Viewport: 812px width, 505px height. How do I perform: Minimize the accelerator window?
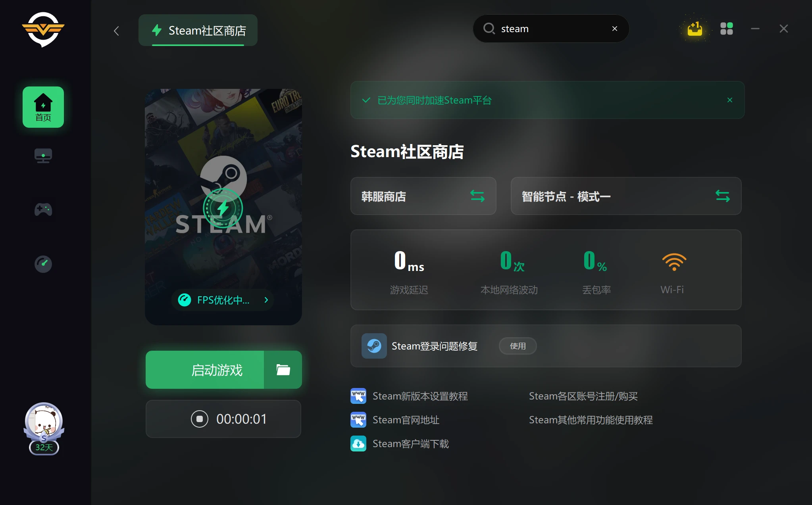pos(755,29)
